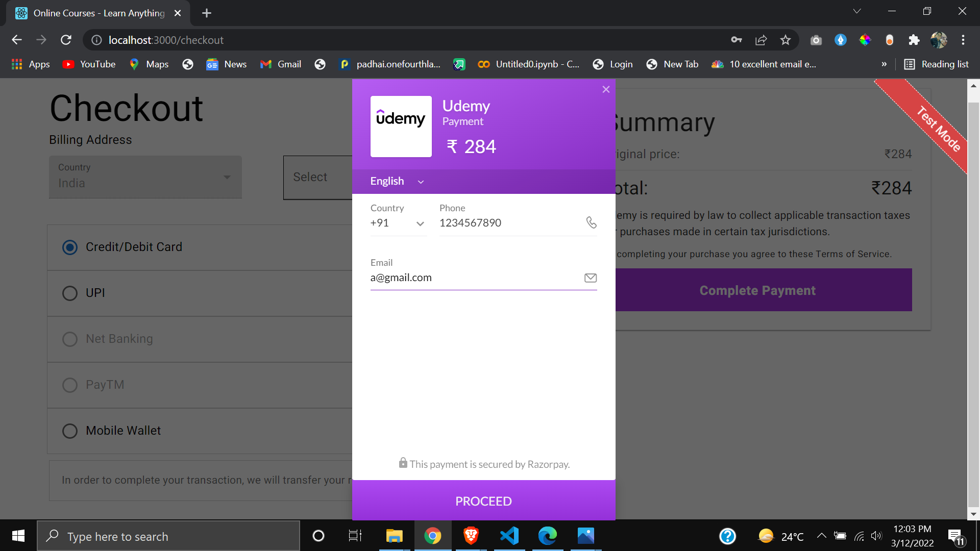980x551 pixels.
Task: Open Reading list panel
Action: point(936,64)
